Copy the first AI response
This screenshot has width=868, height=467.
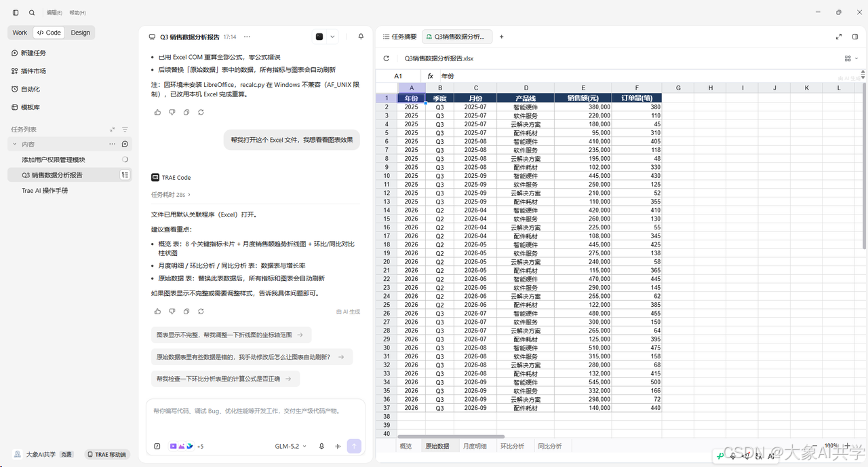186,112
